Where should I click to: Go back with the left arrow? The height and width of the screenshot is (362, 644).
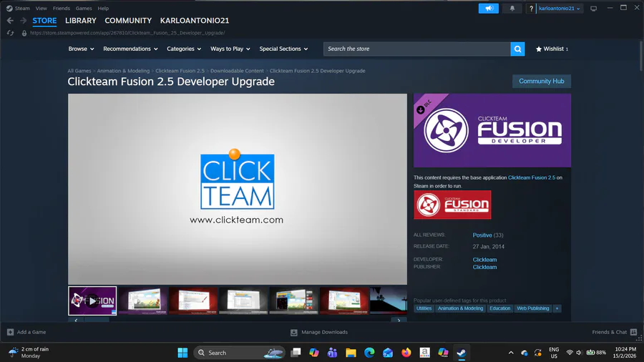pyautogui.click(x=10, y=21)
